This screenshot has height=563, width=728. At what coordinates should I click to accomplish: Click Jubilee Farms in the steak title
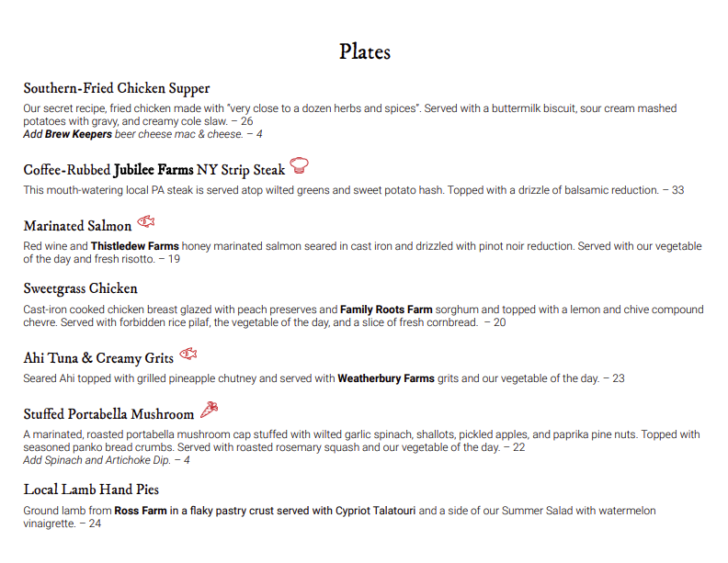tap(154, 170)
